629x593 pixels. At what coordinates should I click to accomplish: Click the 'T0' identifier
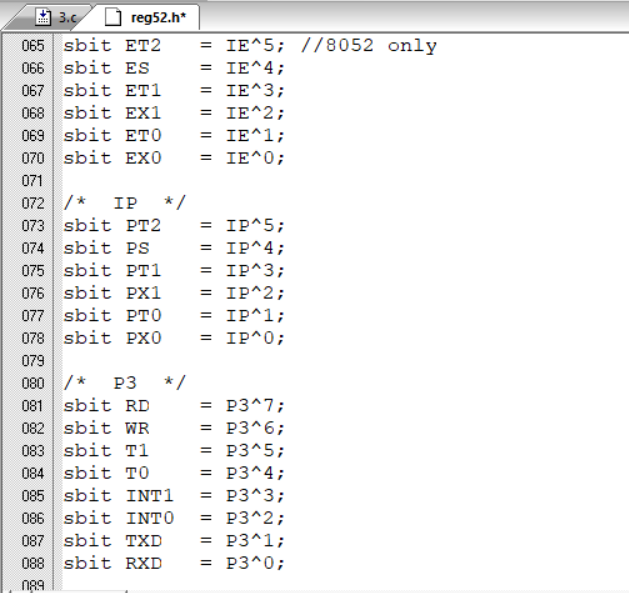[137, 473]
